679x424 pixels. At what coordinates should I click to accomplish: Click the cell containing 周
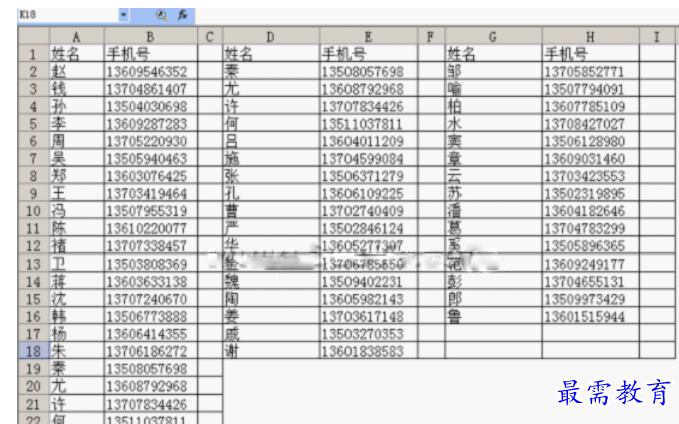(77, 141)
